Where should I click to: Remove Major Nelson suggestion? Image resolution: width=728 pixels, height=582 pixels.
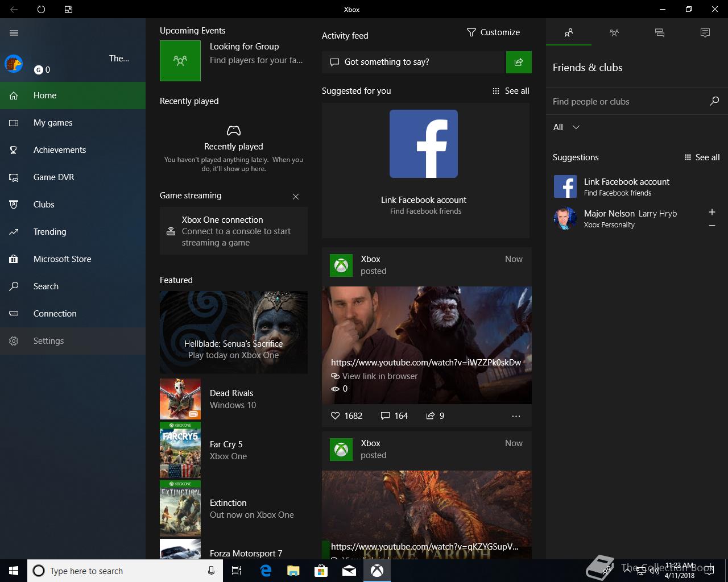(712, 226)
